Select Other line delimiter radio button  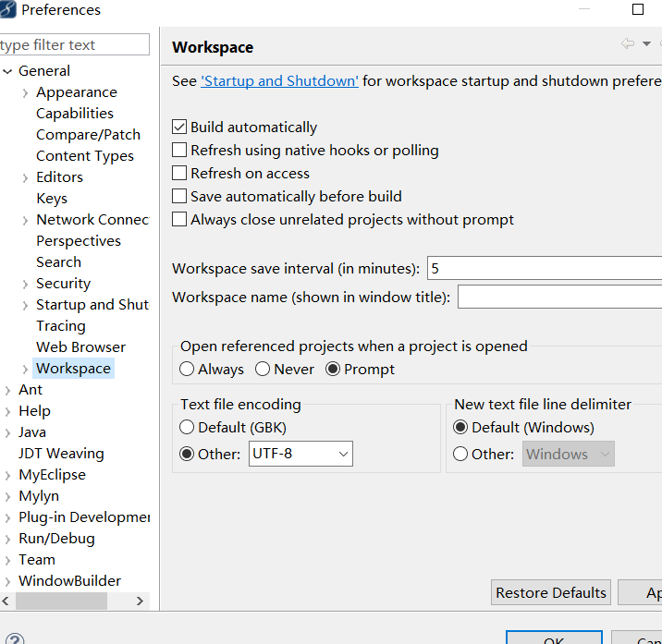(x=460, y=454)
